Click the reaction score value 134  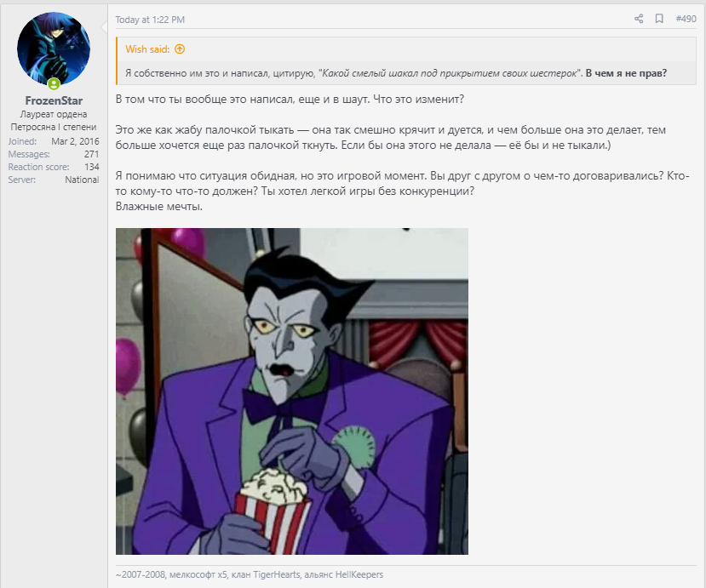click(91, 167)
